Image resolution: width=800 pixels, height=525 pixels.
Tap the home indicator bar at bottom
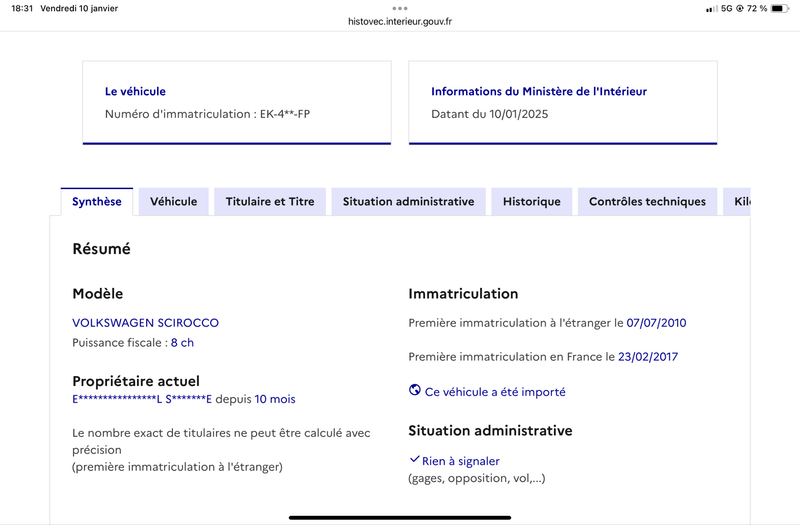400,517
